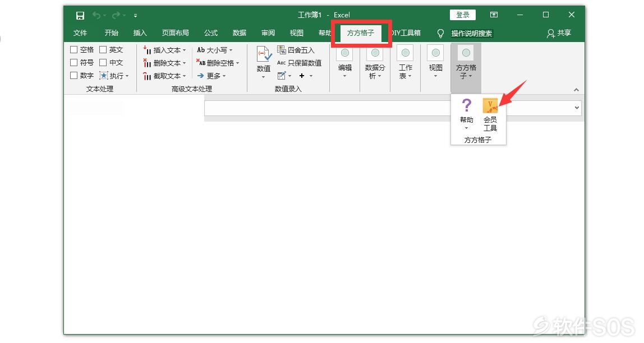Open the 视图 group button in ribbon
This screenshot has height=343, width=644.
436,62
